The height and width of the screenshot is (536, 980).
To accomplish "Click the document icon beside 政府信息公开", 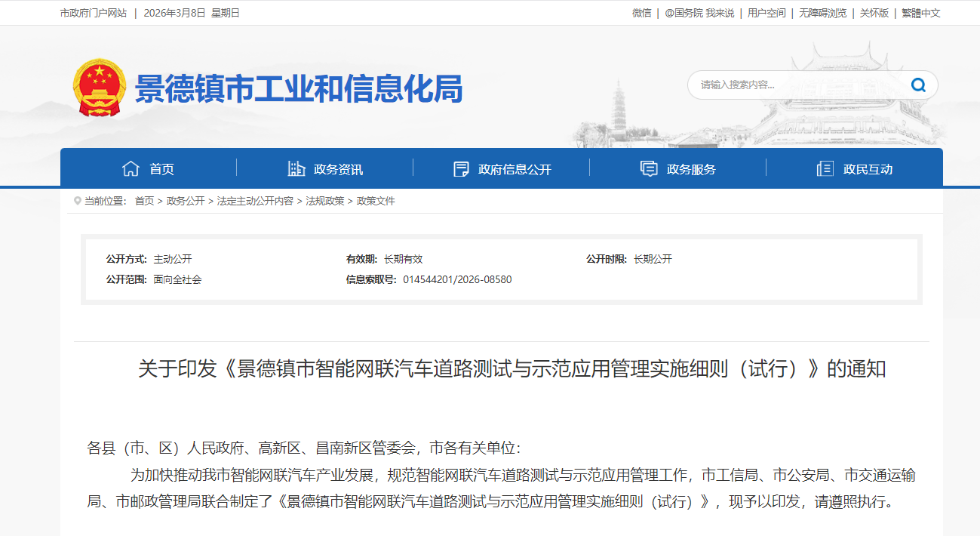I will click(x=461, y=169).
